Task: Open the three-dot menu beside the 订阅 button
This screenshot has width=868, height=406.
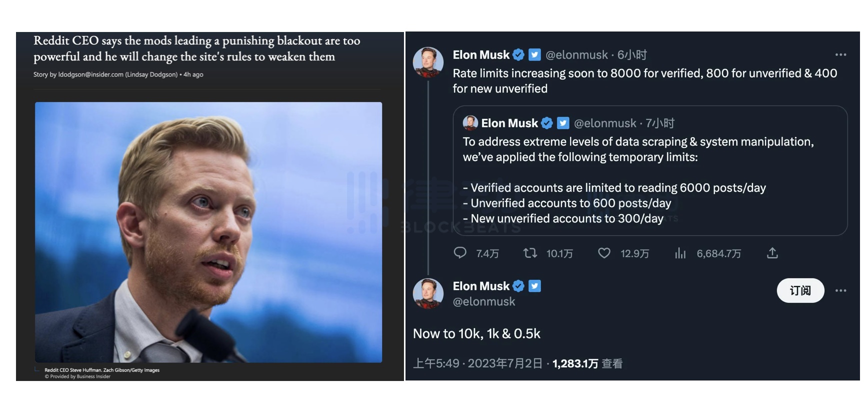Action: click(x=840, y=290)
